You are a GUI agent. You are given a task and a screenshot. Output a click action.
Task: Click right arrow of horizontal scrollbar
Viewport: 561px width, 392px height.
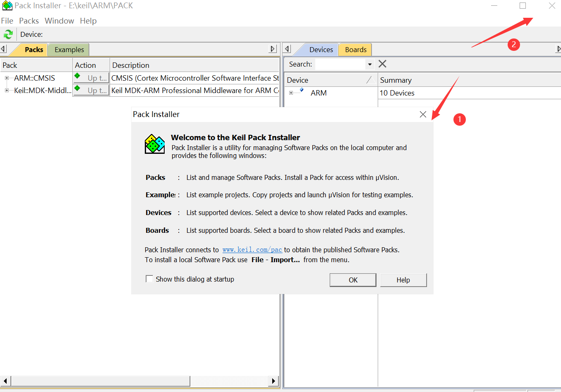(x=273, y=381)
